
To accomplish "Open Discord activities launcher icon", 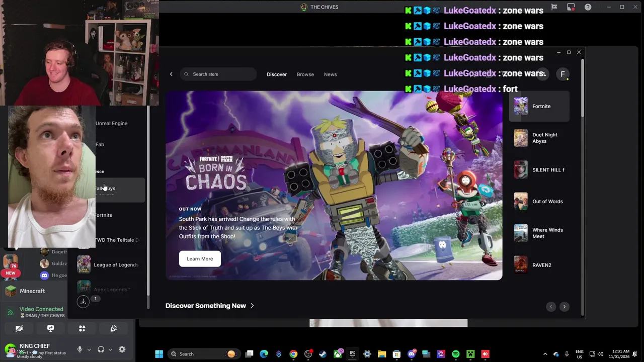I will coord(82,329).
